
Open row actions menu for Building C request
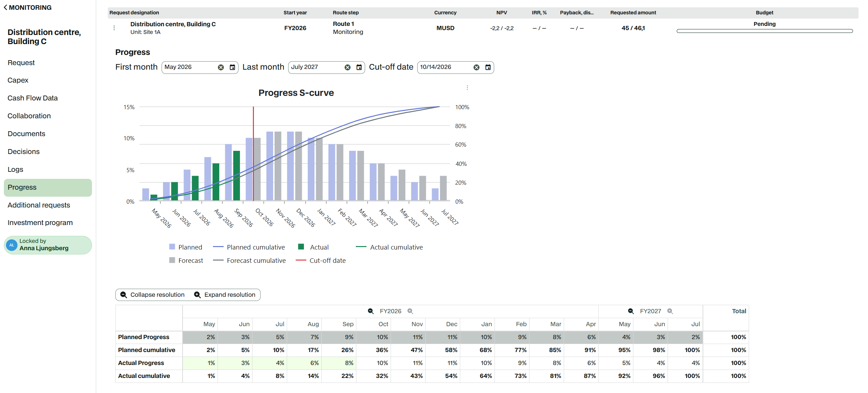point(114,28)
